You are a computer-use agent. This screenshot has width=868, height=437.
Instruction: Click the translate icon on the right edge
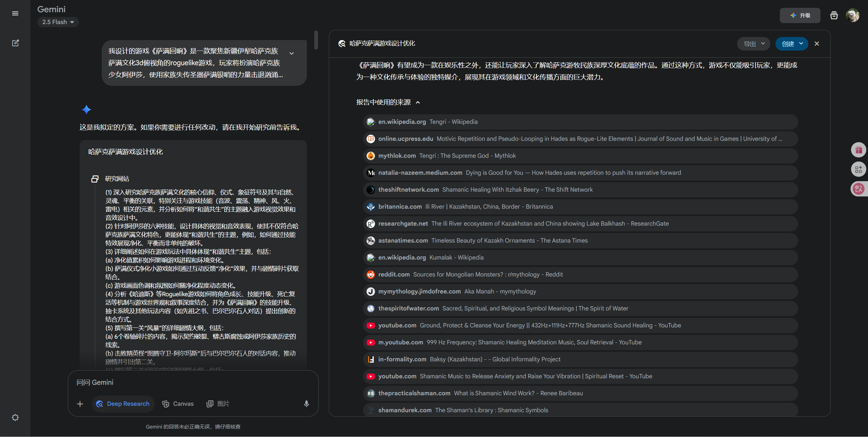coord(859,189)
